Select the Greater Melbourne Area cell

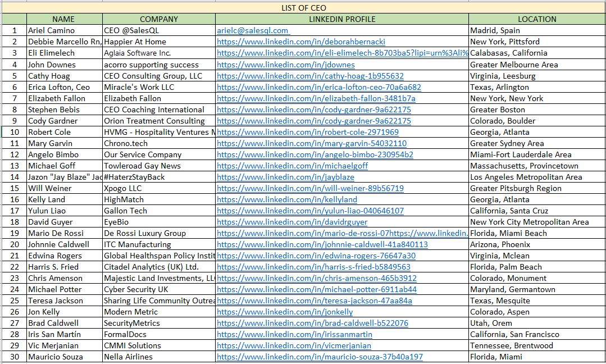click(537, 65)
